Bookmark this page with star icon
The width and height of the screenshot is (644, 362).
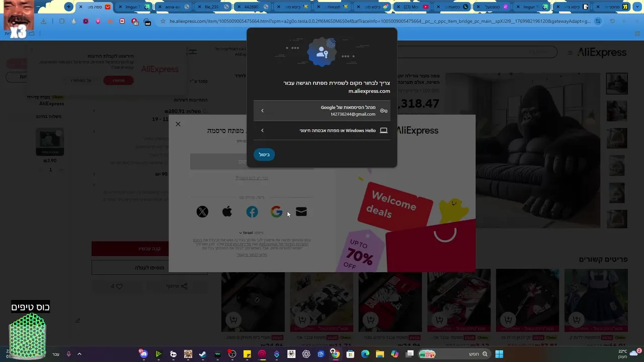(x=164, y=21)
